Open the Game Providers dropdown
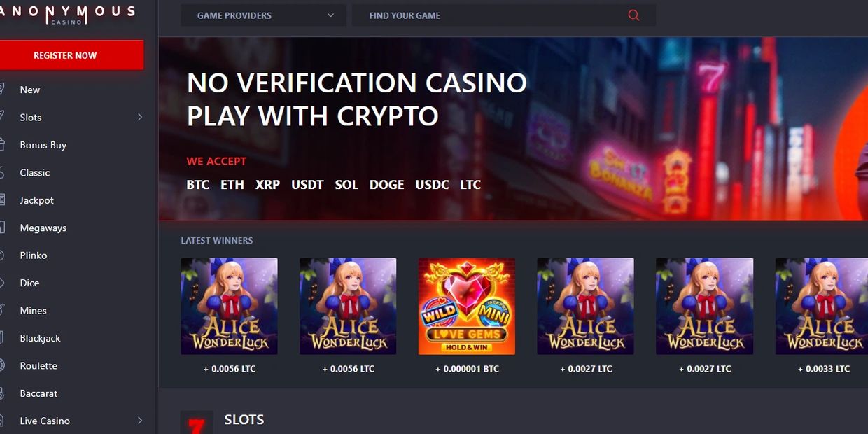This screenshot has height=434, width=868. click(x=264, y=15)
